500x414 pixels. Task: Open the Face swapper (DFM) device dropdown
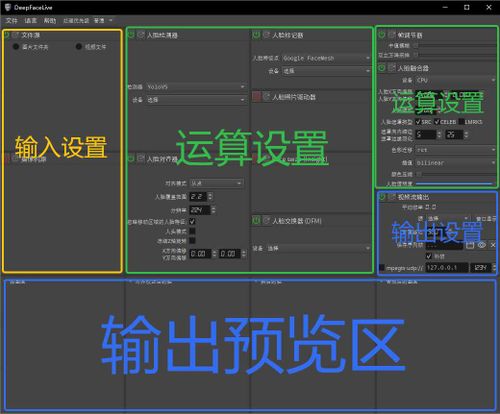(x=318, y=248)
